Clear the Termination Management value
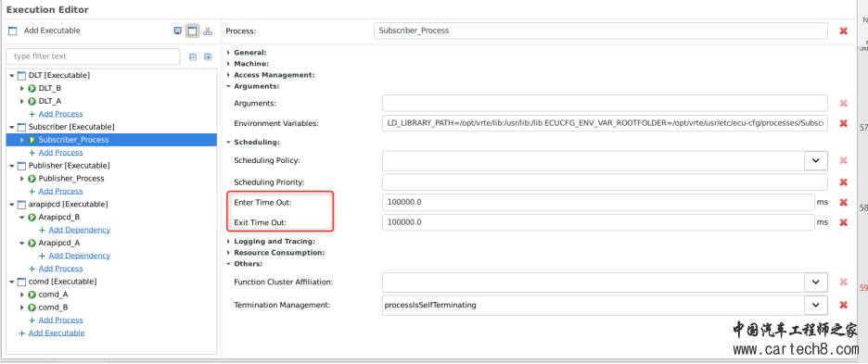 [843, 305]
